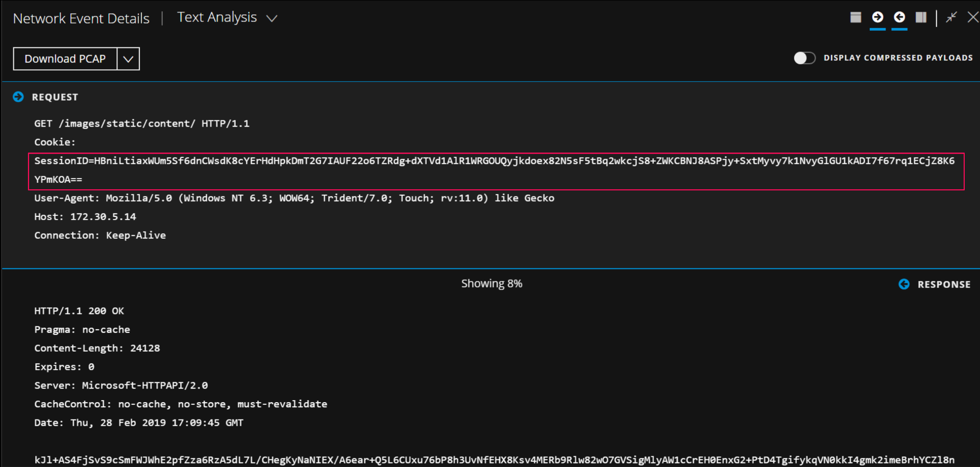Click the Showing 8% indicator
Image resolution: width=980 pixels, height=467 pixels.
point(492,284)
